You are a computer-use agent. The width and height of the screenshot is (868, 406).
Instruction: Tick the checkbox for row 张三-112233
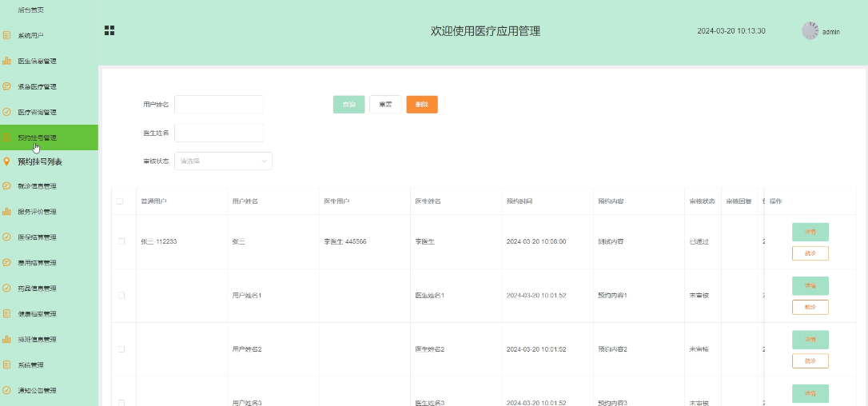click(x=121, y=241)
